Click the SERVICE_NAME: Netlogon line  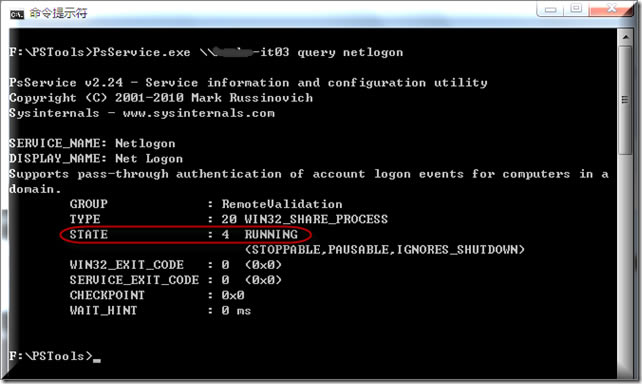pyautogui.click(x=92, y=143)
